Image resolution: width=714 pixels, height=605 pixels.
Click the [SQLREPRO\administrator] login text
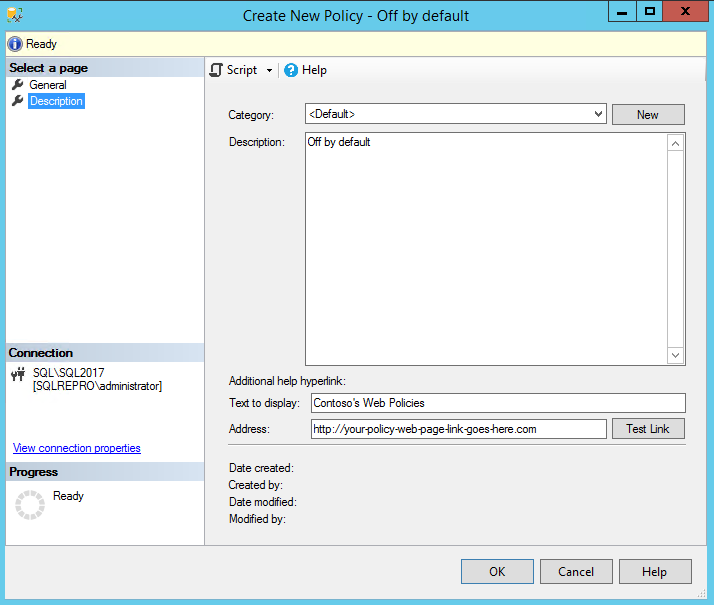[x=97, y=386]
